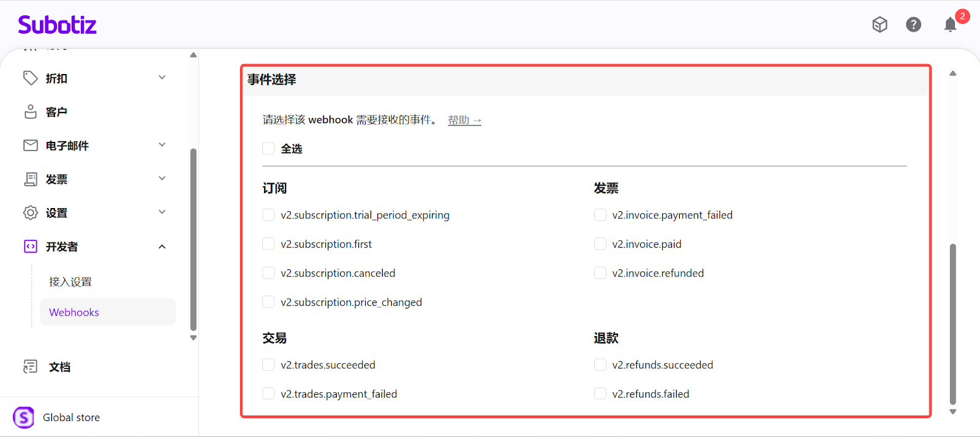The width and height of the screenshot is (980, 437).
Task: Check the 全选 checkbox
Action: [268, 148]
